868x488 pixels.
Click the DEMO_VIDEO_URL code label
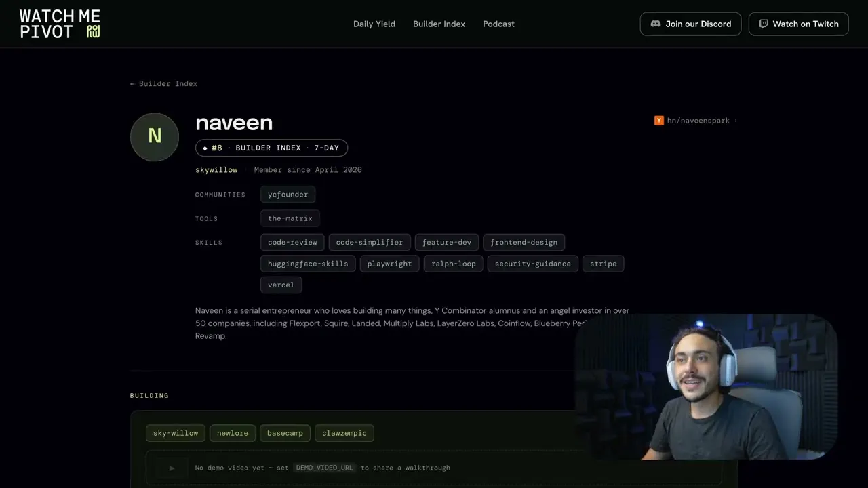[x=325, y=468]
